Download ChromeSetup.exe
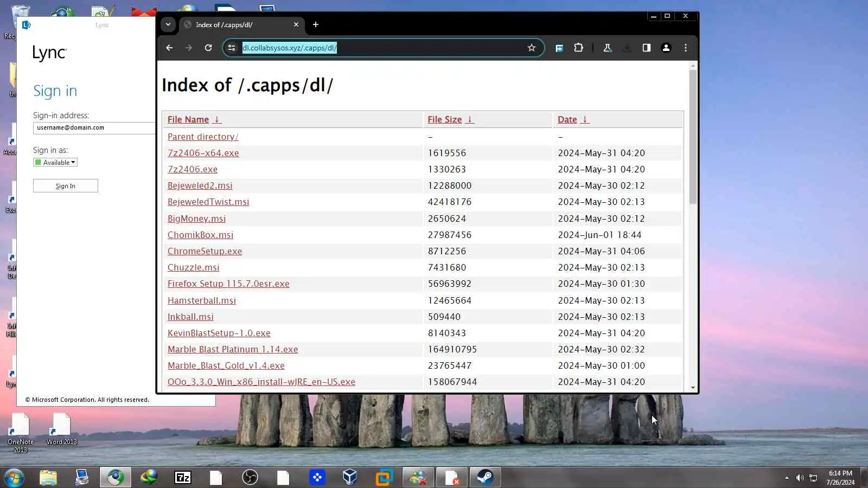Image resolution: width=868 pixels, height=488 pixels. [205, 251]
